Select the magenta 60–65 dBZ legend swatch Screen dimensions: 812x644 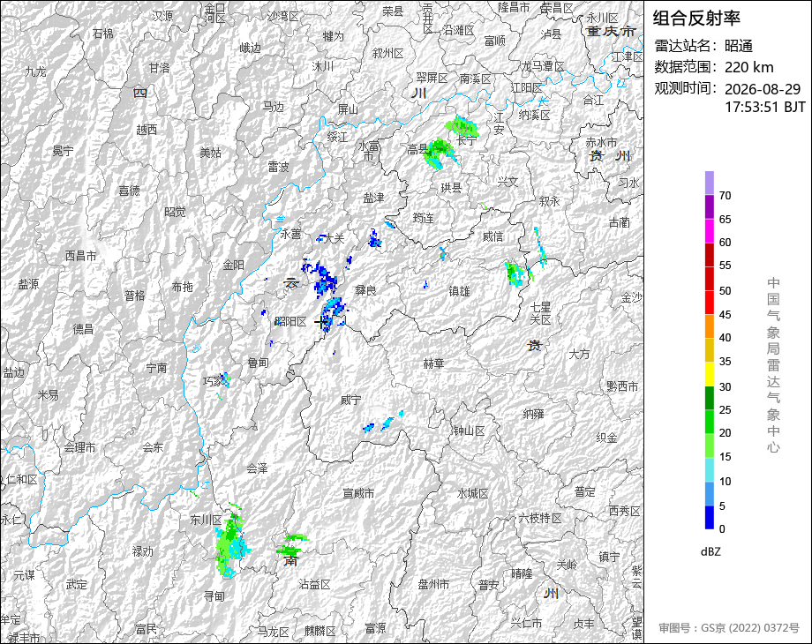coord(710,231)
